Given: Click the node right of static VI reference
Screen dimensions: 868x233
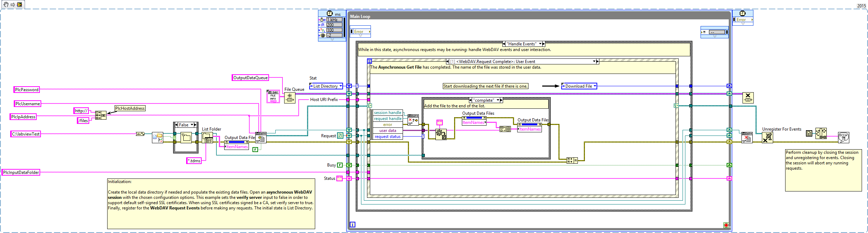Looking at the screenshot, I should point(821,133).
